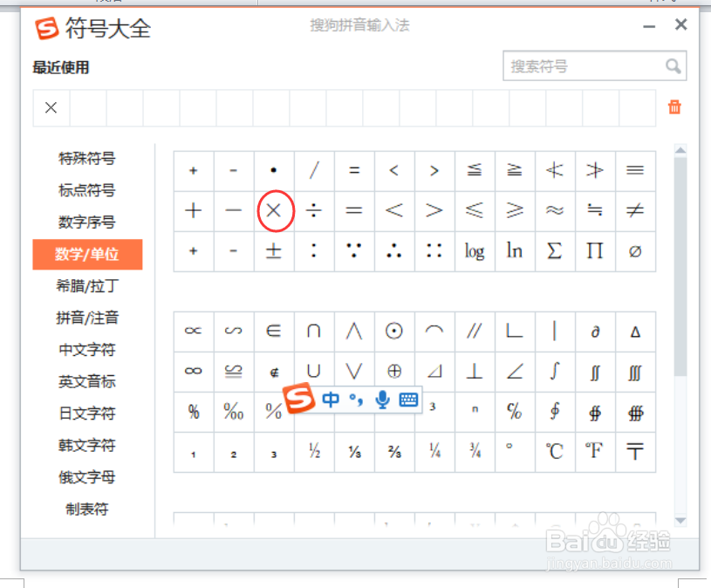Switch to 希腊/拉丁 category
This screenshot has height=588, width=711.
(86, 285)
